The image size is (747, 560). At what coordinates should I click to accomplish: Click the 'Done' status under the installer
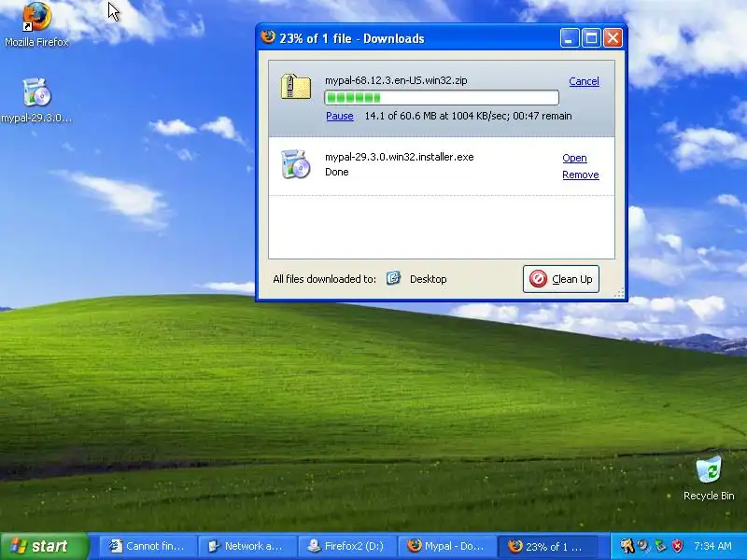point(337,172)
